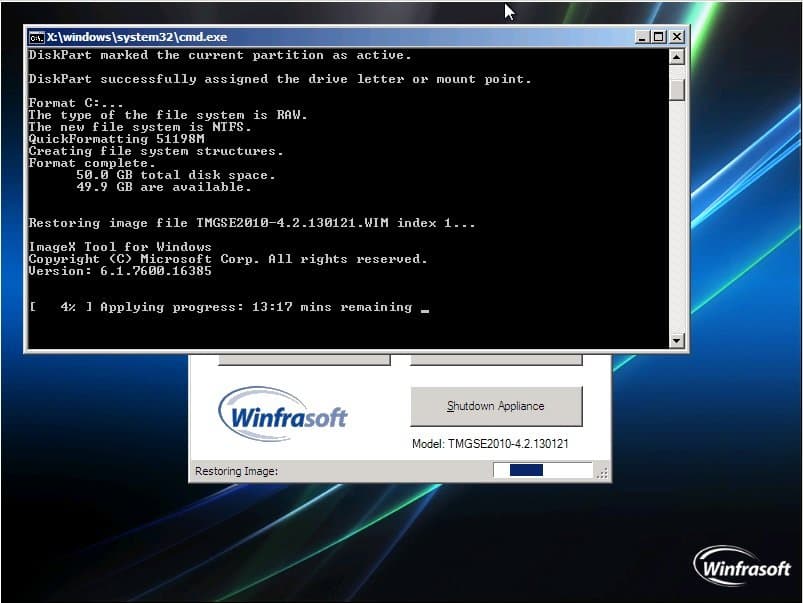This screenshot has height=603, width=803.
Task: Click the 'Restoring image file TMGSE2010-4.2.130121.WIM' line
Action: tap(251, 223)
